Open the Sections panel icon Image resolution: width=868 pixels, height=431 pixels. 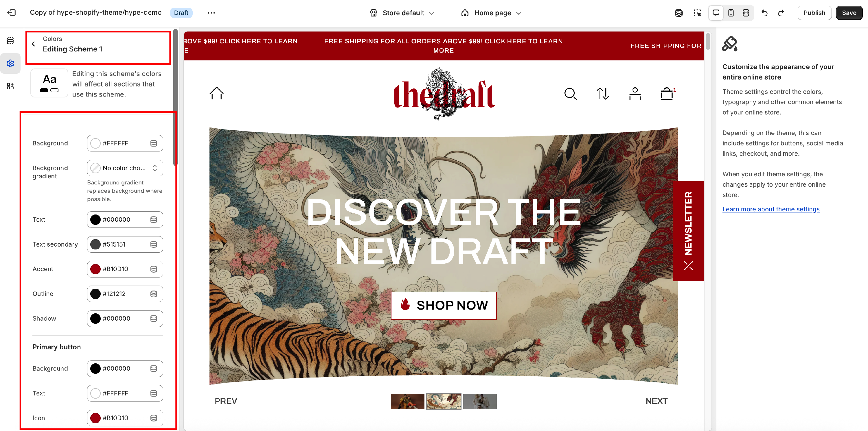[x=10, y=41]
